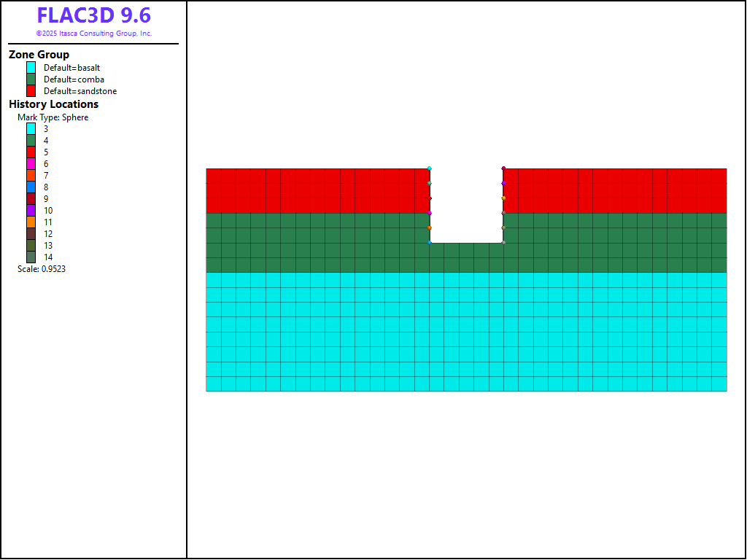
Task: Select the purple swatch for history 10
Action: pyautogui.click(x=31, y=211)
